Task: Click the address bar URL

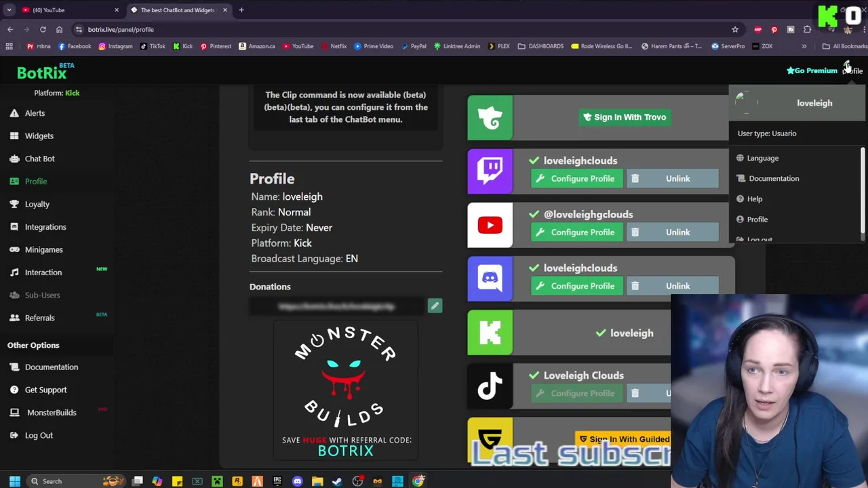Action: 121,30
